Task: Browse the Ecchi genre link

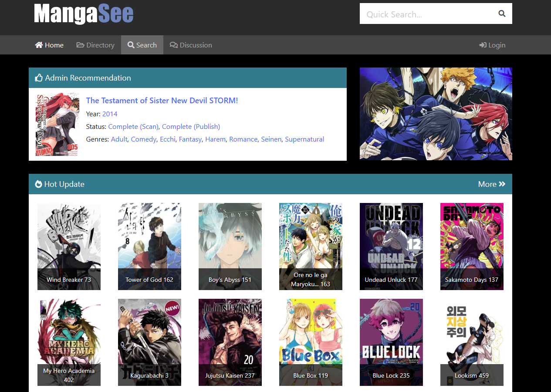Action: [167, 139]
